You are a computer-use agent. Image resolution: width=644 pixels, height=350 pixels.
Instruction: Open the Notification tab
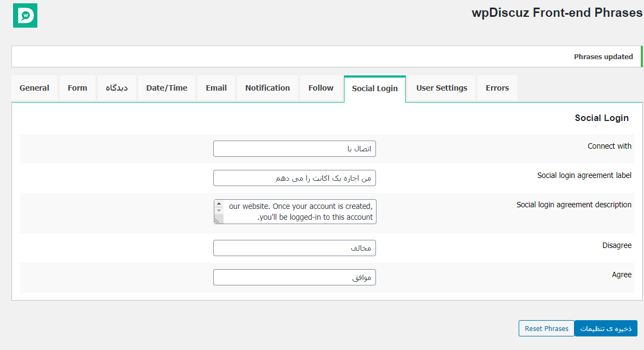(x=267, y=88)
